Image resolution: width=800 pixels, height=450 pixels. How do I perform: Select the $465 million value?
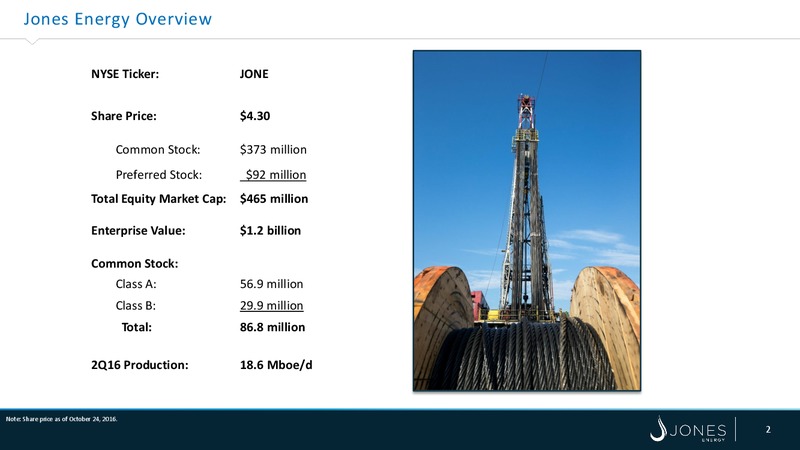click(x=274, y=199)
